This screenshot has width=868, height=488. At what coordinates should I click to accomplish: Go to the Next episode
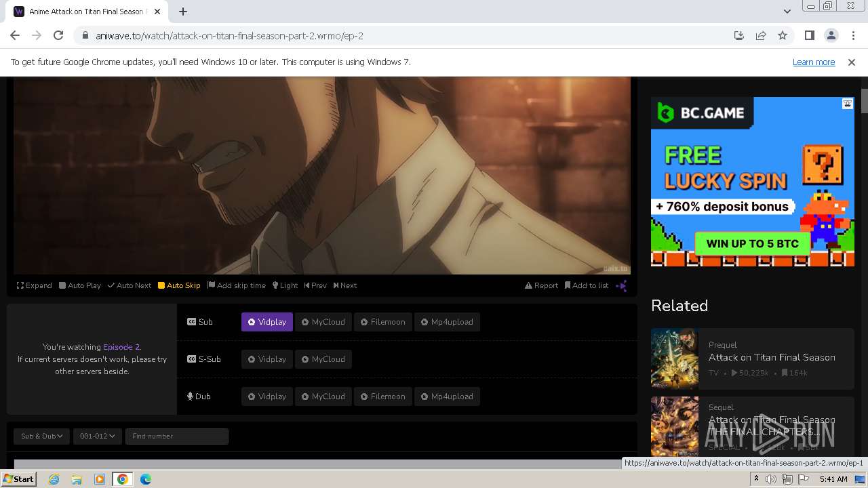[x=345, y=285]
